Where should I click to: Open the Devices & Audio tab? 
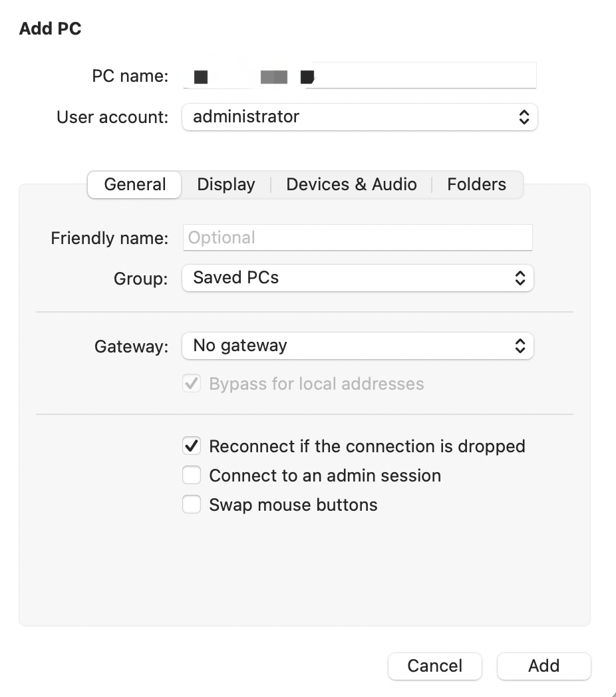click(351, 185)
